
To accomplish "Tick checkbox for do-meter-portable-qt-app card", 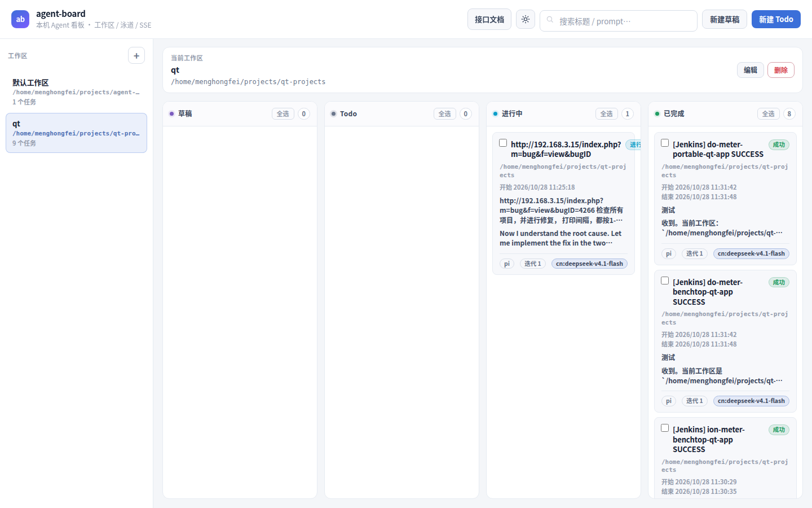I will [x=665, y=143].
